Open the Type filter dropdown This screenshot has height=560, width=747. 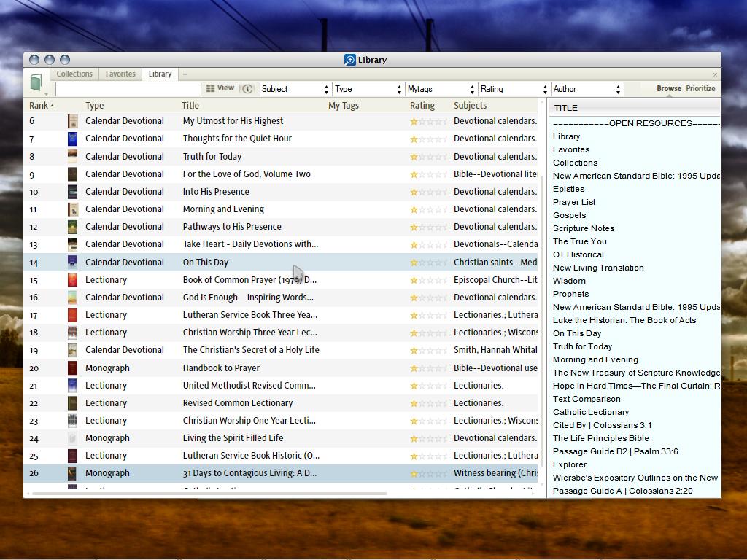coord(368,89)
